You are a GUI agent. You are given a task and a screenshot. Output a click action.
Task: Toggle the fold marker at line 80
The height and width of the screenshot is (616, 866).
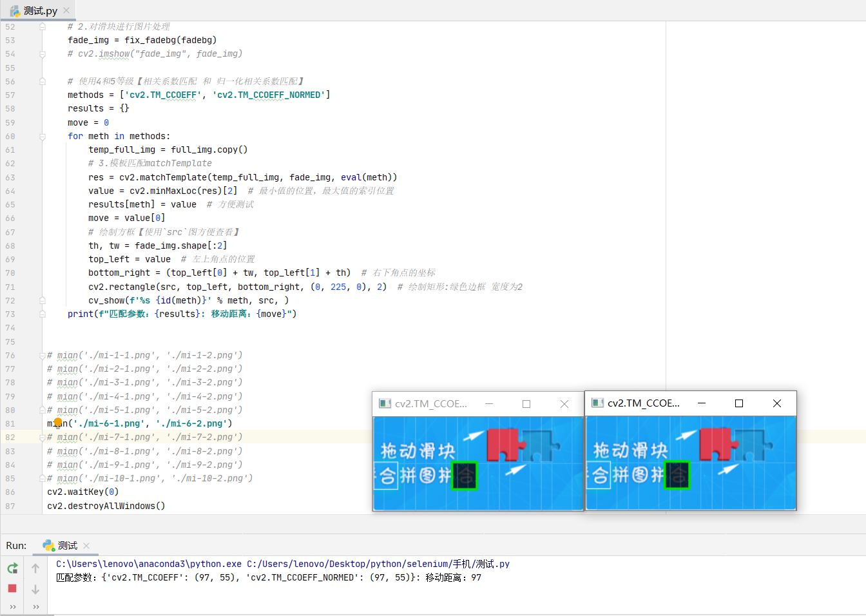(42, 410)
